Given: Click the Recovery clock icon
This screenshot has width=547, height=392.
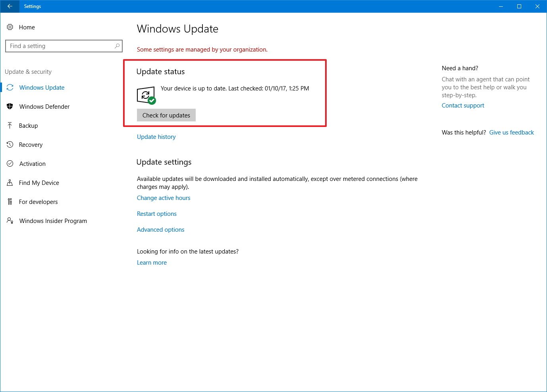Looking at the screenshot, I should (10, 144).
